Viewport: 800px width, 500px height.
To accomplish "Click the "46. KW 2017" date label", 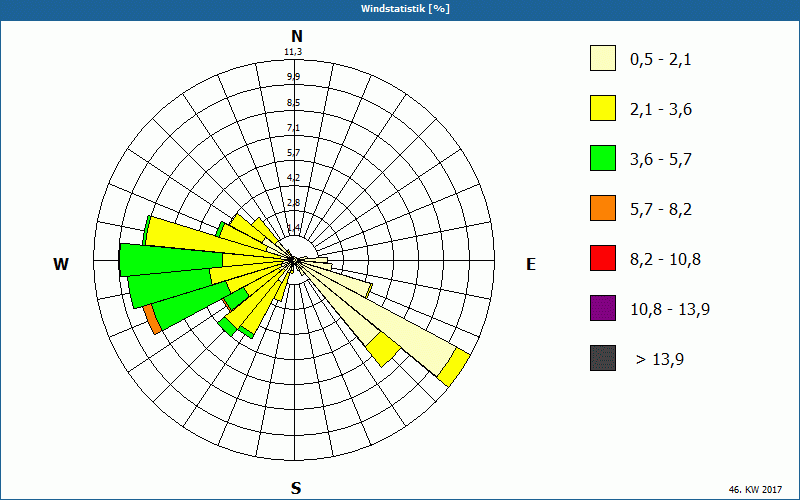I will pyautogui.click(x=755, y=489).
